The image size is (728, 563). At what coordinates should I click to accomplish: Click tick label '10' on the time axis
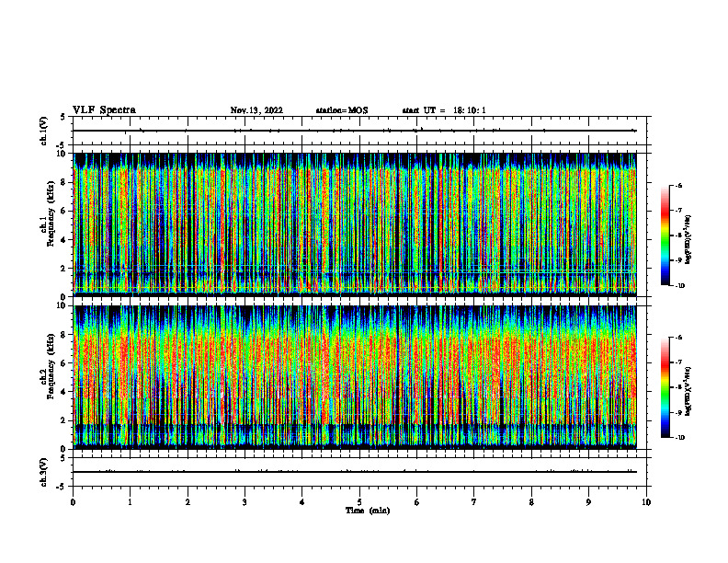tap(646, 502)
